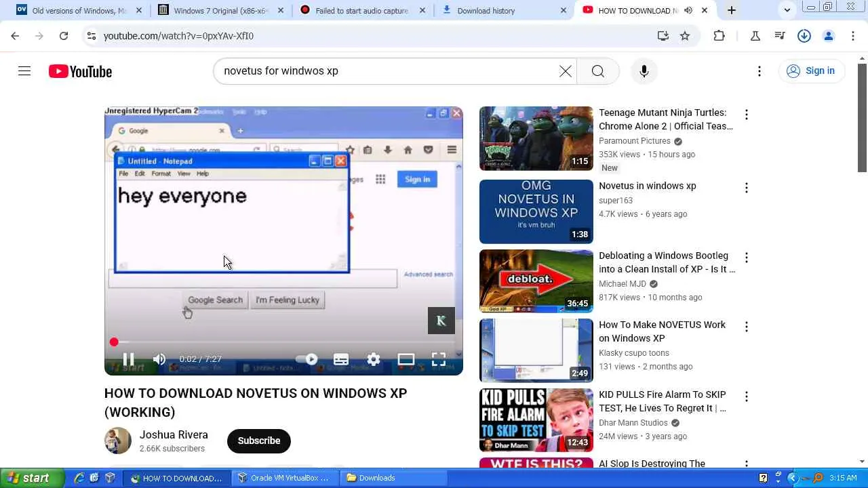Go back to previous page
Image resolution: width=868 pixels, height=488 pixels.
point(16,36)
